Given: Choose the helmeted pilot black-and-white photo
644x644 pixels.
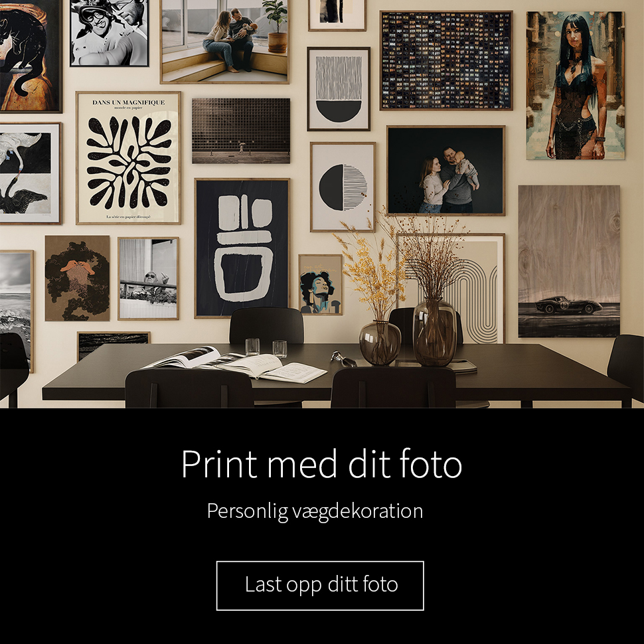Looking at the screenshot, I should (x=110, y=33).
